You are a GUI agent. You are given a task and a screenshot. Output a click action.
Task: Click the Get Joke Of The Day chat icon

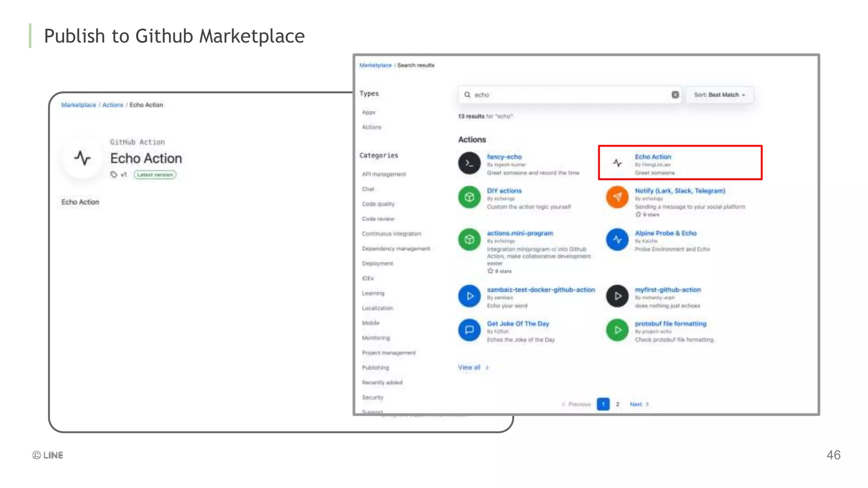[469, 330]
